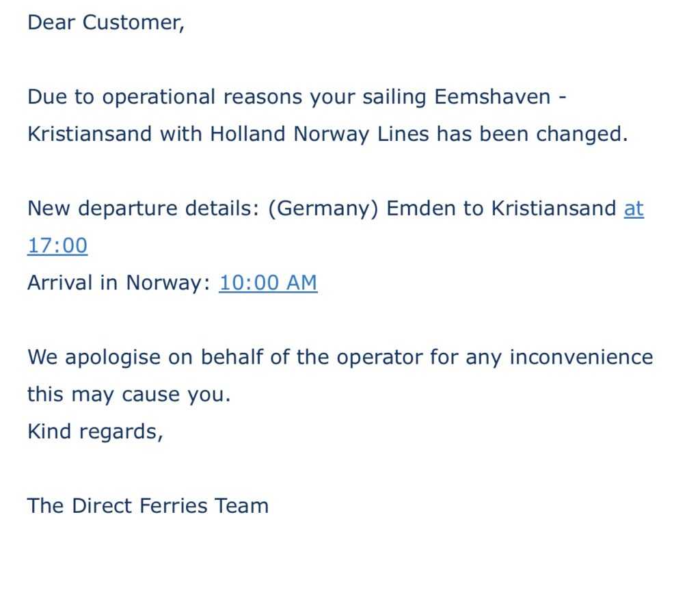
Task: Click the words "has been changed."
Action: [x=532, y=134]
